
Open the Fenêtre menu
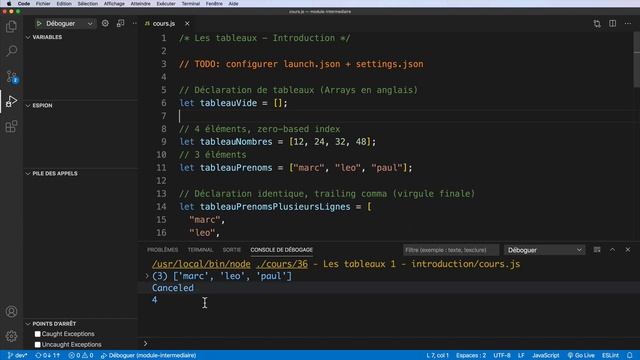click(x=214, y=4)
